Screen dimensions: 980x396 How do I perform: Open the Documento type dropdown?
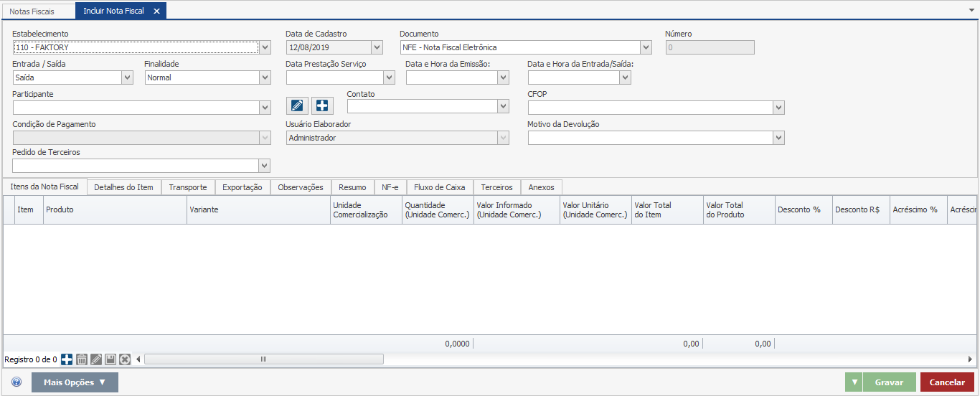[x=646, y=47]
